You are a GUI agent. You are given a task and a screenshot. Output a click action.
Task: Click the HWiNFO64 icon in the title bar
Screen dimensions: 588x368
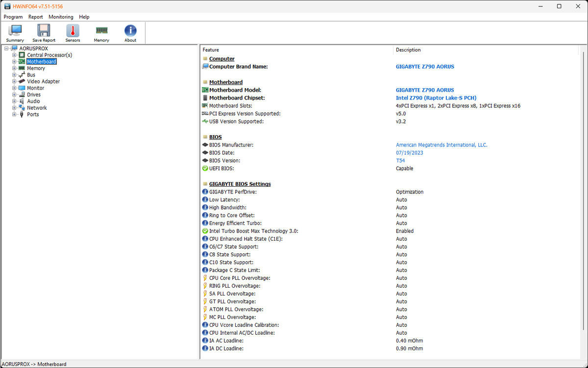pyautogui.click(x=7, y=6)
